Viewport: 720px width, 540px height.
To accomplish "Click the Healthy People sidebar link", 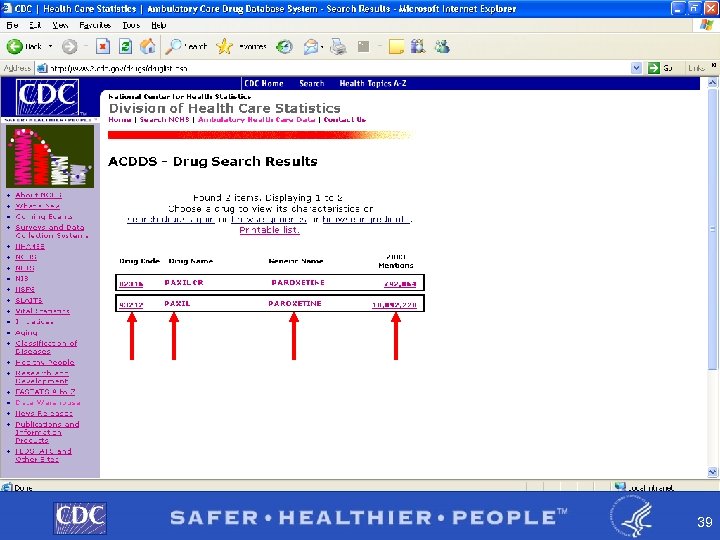I will click(45, 362).
